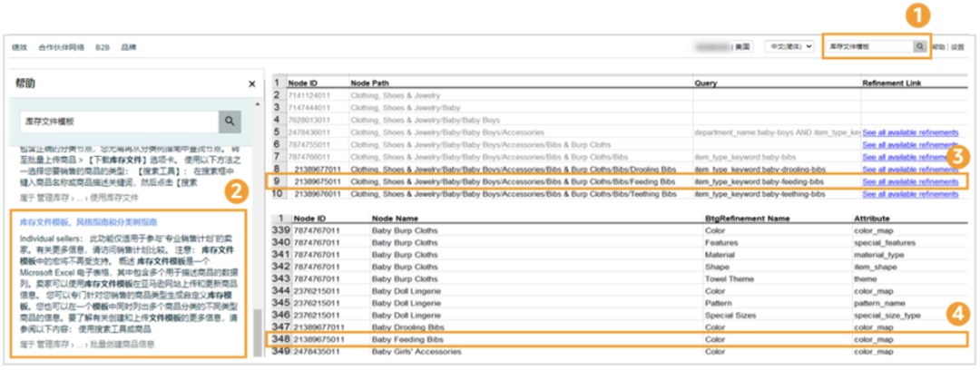Select the Query column header
This screenshot has height=370, width=980.
click(705, 83)
